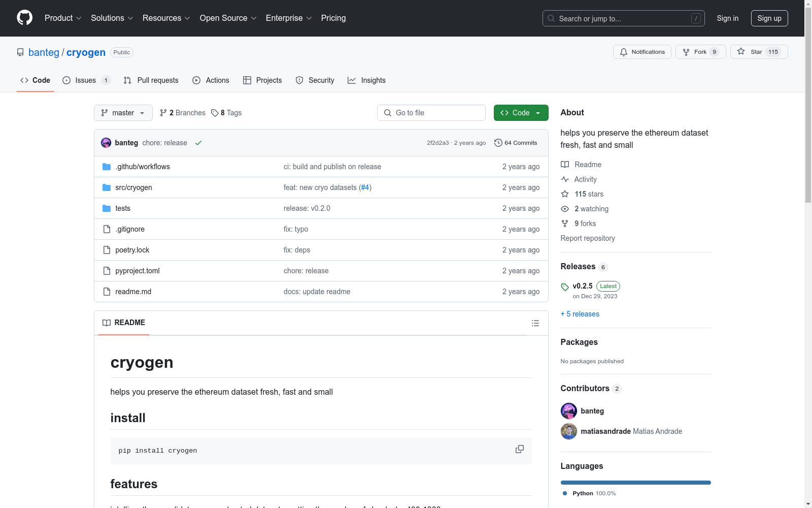Screen dimensions: 812x508
Task: Star the cryogen repository
Action: click(759, 52)
